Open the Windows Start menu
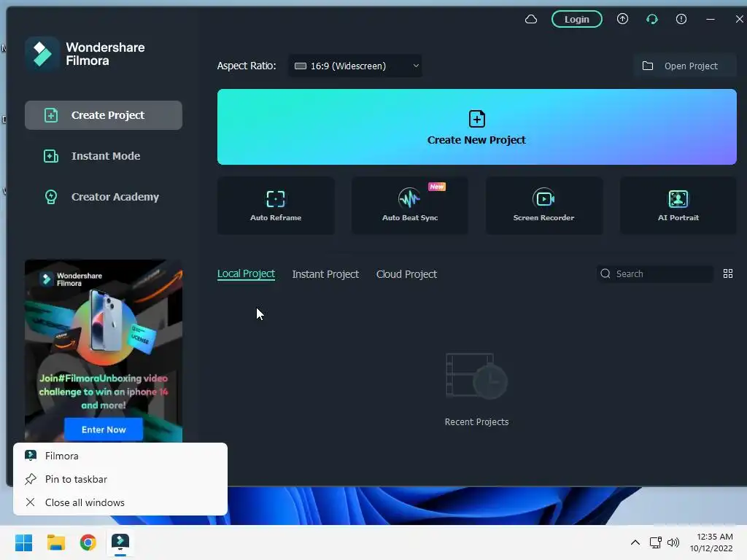Image resolution: width=747 pixels, height=560 pixels. (x=24, y=542)
